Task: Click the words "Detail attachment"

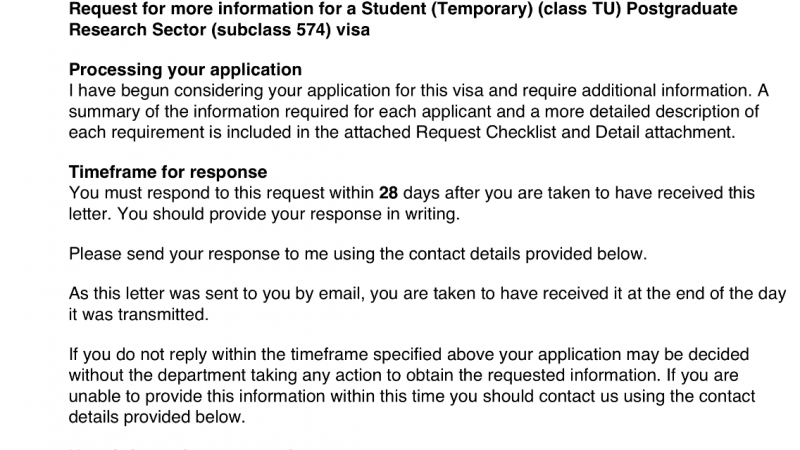Action: (x=657, y=132)
